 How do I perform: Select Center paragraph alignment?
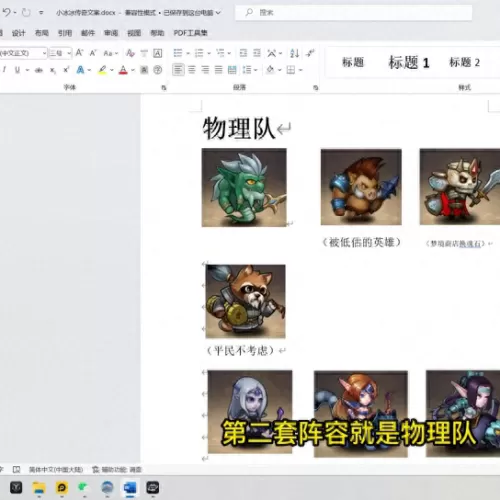click(192, 70)
